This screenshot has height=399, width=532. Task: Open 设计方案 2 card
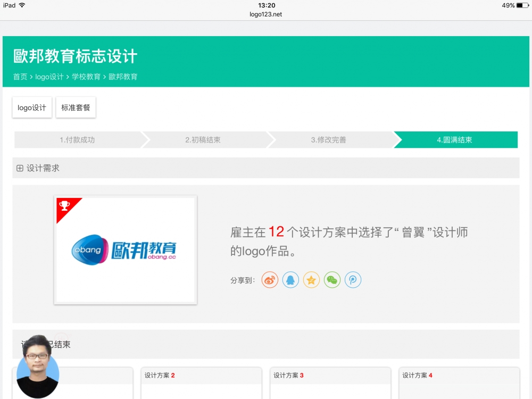(x=201, y=382)
